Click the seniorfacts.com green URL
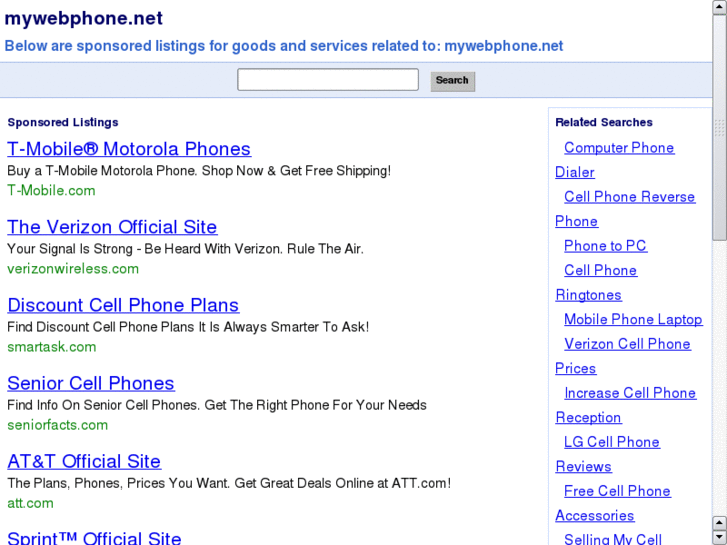This screenshot has height=545, width=727. click(x=57, y=425)
